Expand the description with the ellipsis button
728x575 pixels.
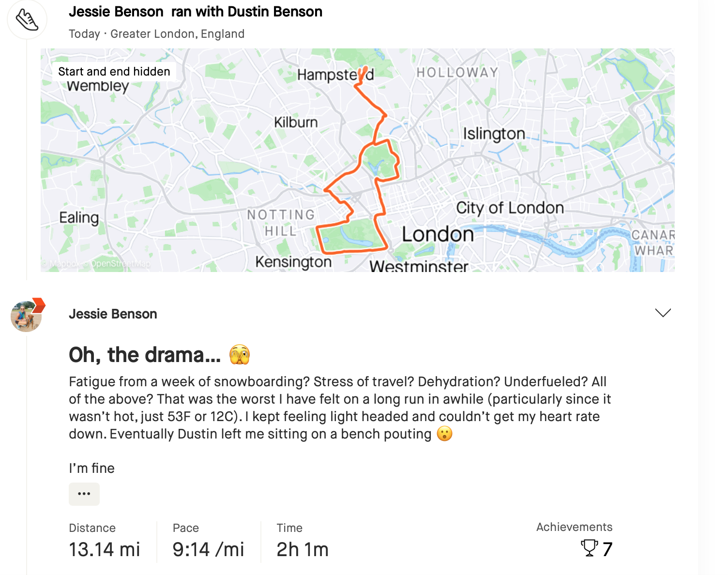[84, 494]
